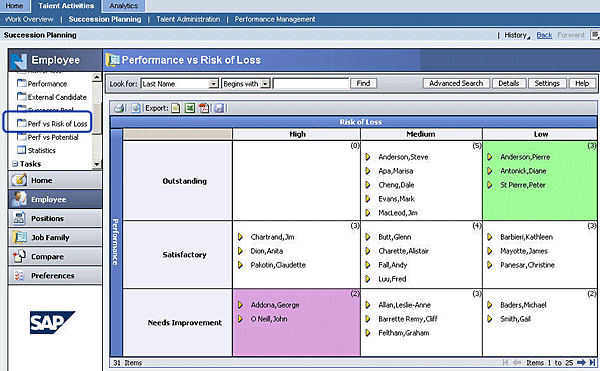This screenshot has width=600, height=371.
Task: Click the Save disk icon in toolbar
Action: coord(219,108)
